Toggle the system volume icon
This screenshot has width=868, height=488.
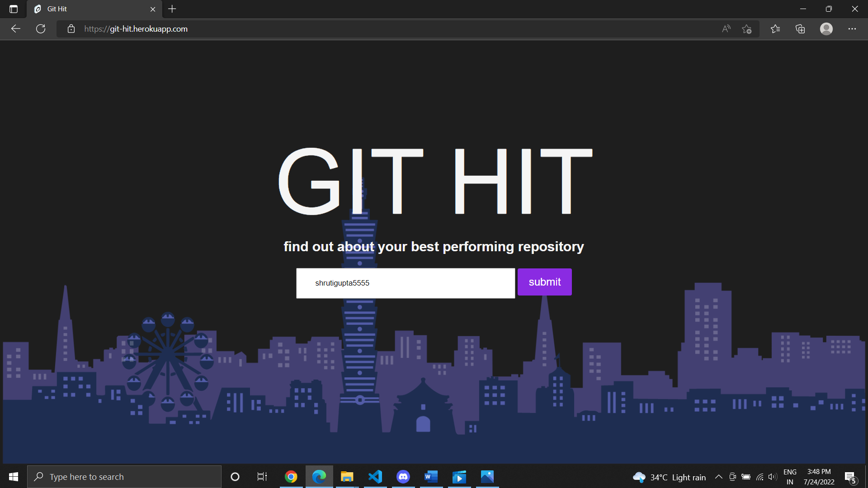click(x=772, y=477)
